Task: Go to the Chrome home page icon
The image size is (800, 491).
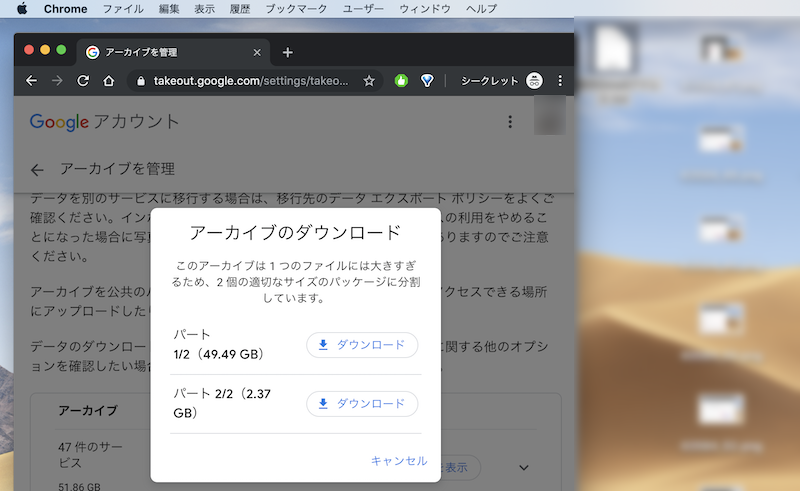Action: pyautogui.click(x=109, y=81)
